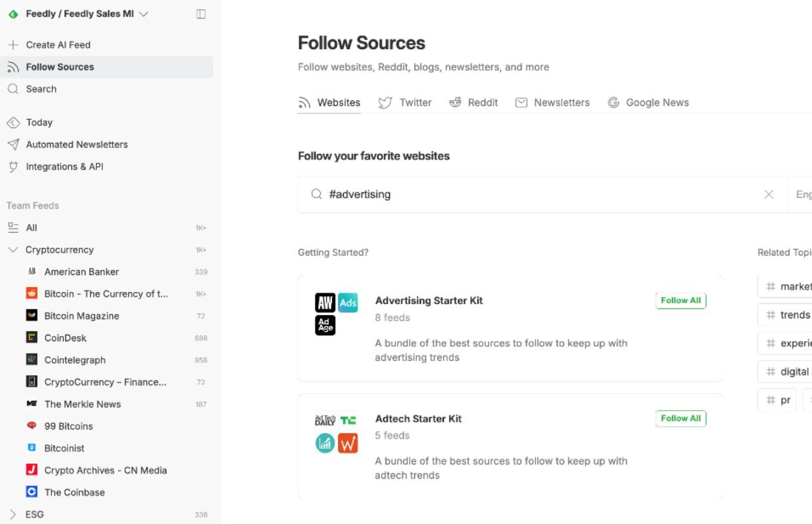This screenshot has height=524, width=812.
Task: Click the plus icon beside Create AI Feed
Action: (x=13, y=45)
